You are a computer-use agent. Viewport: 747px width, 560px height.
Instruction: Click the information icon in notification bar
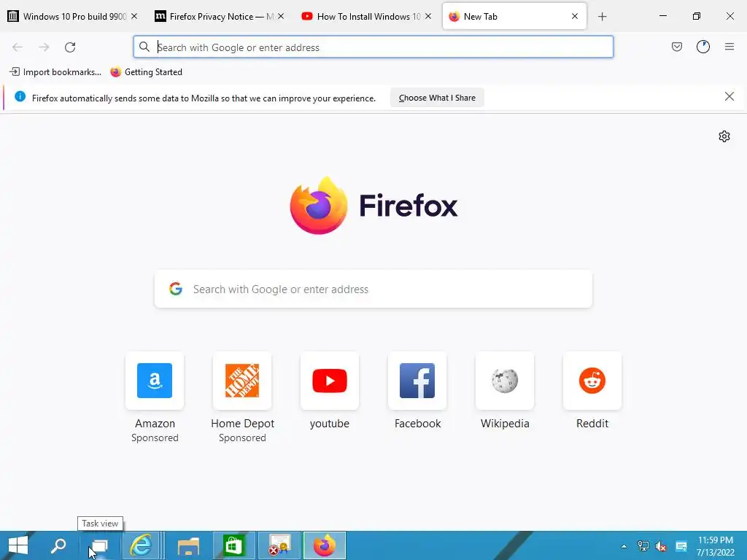point(20,97)
